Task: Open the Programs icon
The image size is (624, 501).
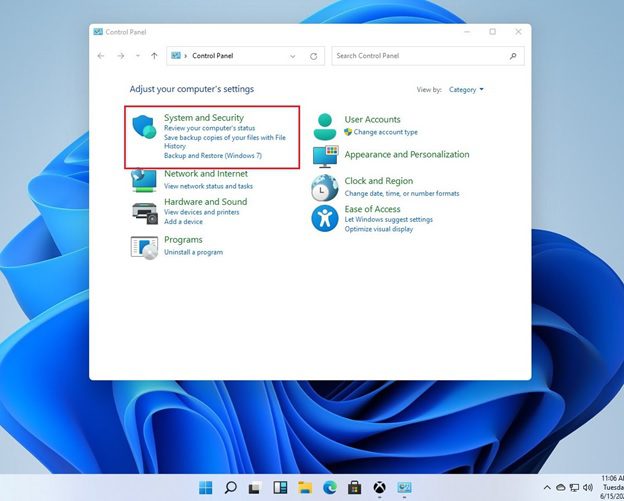Action: pos(144,248)
